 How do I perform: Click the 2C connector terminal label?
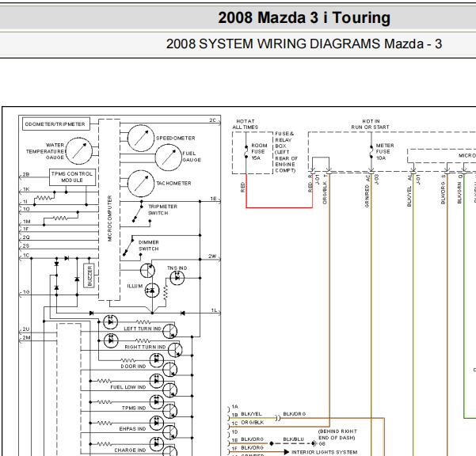[x=212, y=120]
